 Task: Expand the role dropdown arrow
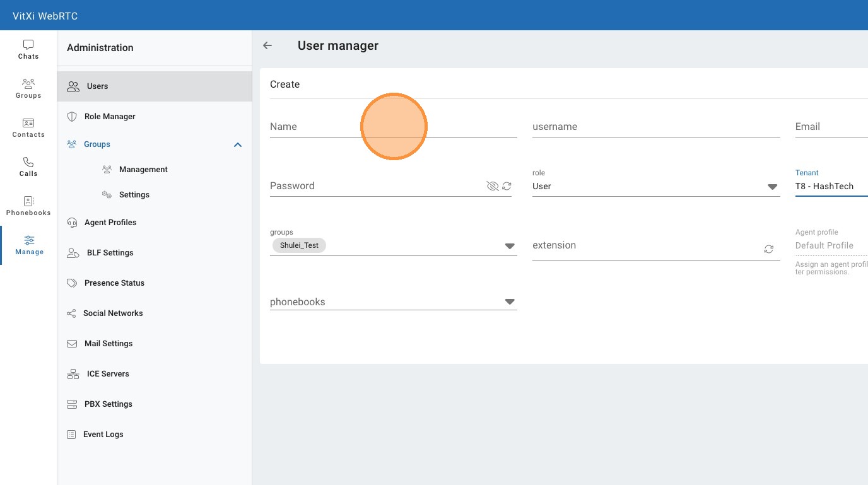coord(772,187)
